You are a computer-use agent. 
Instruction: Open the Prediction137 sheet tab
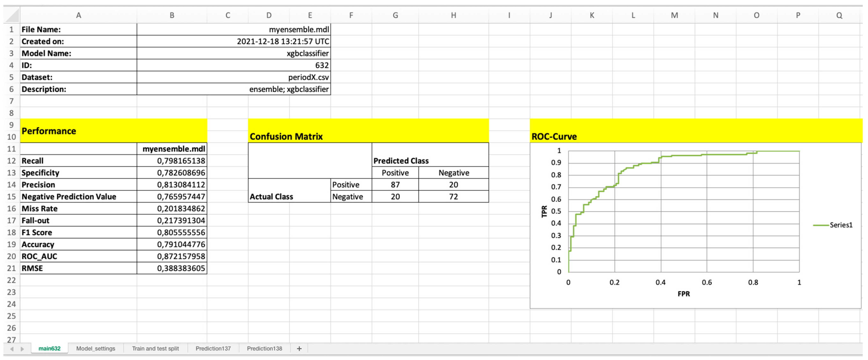click(213, 348)
